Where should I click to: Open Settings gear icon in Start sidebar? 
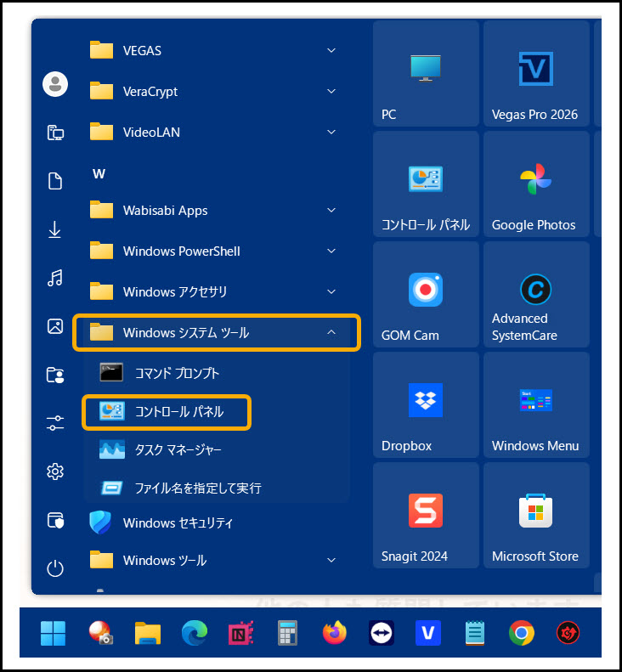[55, 472]
